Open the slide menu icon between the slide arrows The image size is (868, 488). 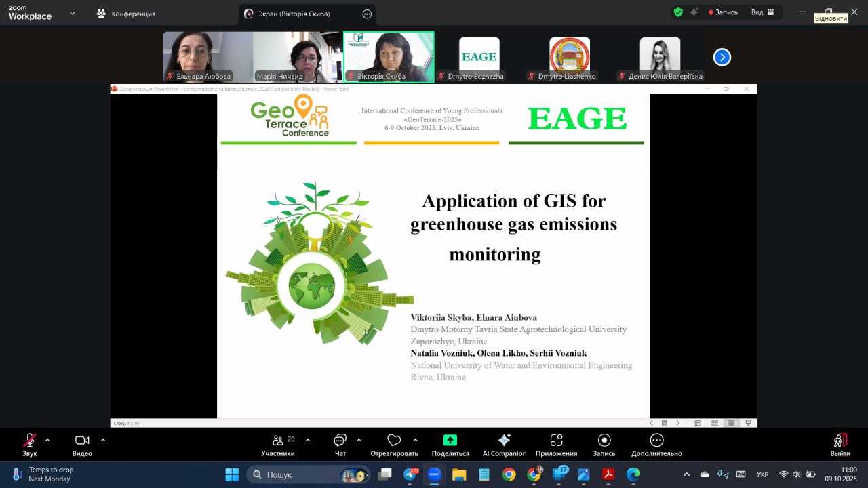pos(665,423)
